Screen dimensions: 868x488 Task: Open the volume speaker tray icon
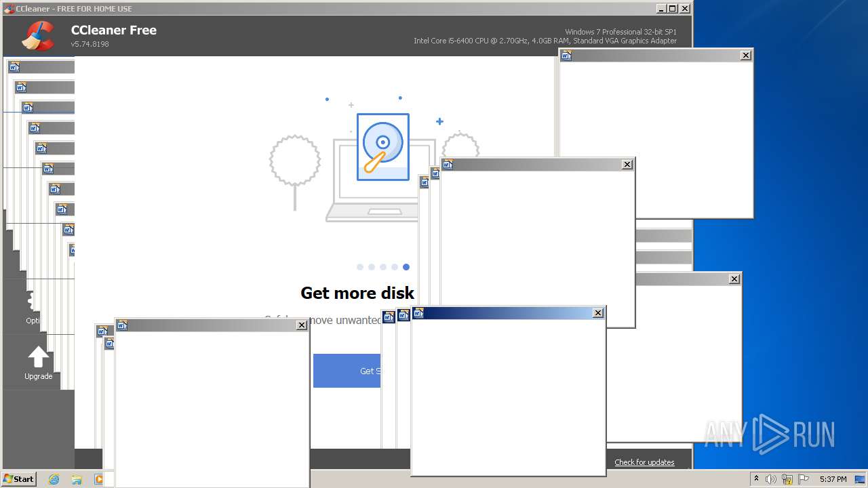[771, 479]
